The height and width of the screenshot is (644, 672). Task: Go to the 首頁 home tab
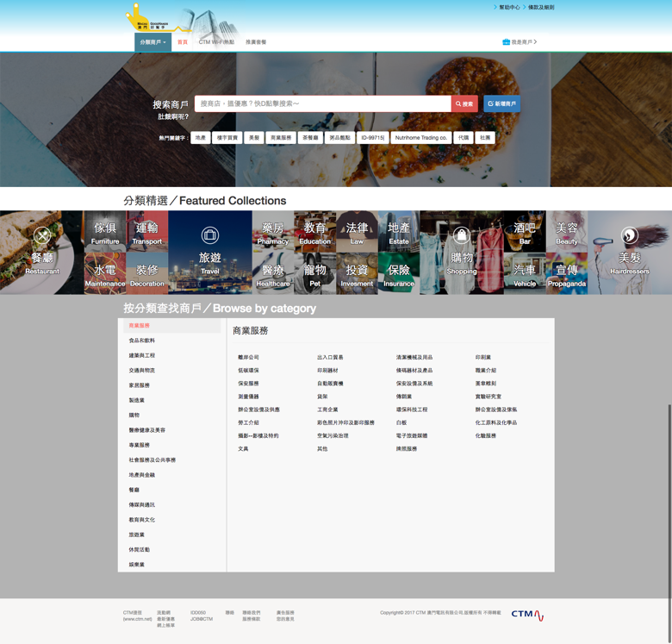[x=183, y=41]
